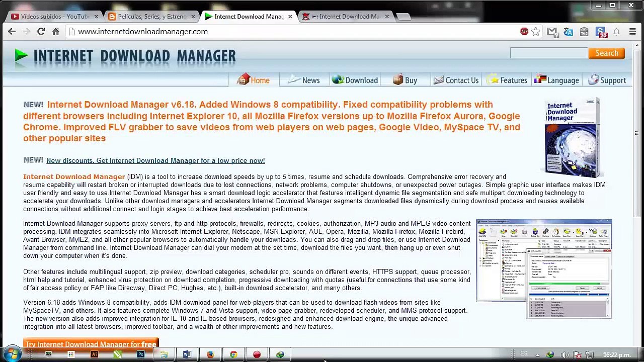
Task: Click the green arrow IDM logo
Action: 21,56
